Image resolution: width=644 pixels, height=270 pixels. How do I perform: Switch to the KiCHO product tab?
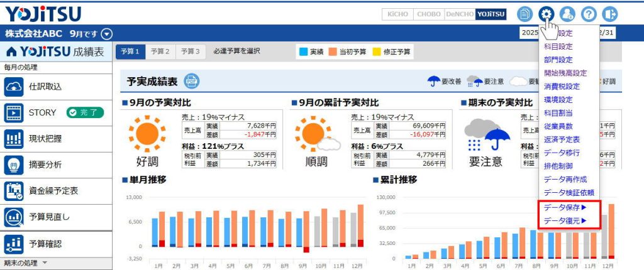coord(397,14)
